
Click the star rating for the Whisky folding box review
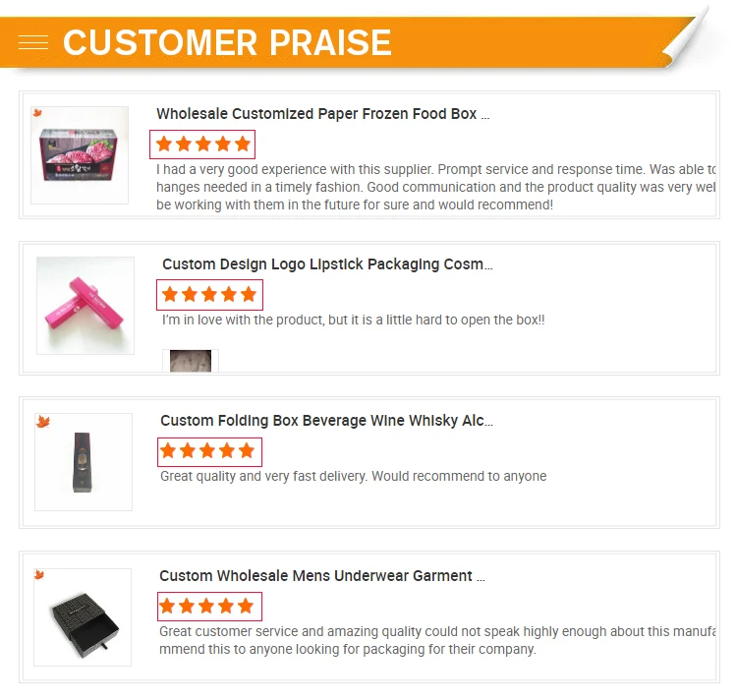pyautogui.click(x=208, y=452)
